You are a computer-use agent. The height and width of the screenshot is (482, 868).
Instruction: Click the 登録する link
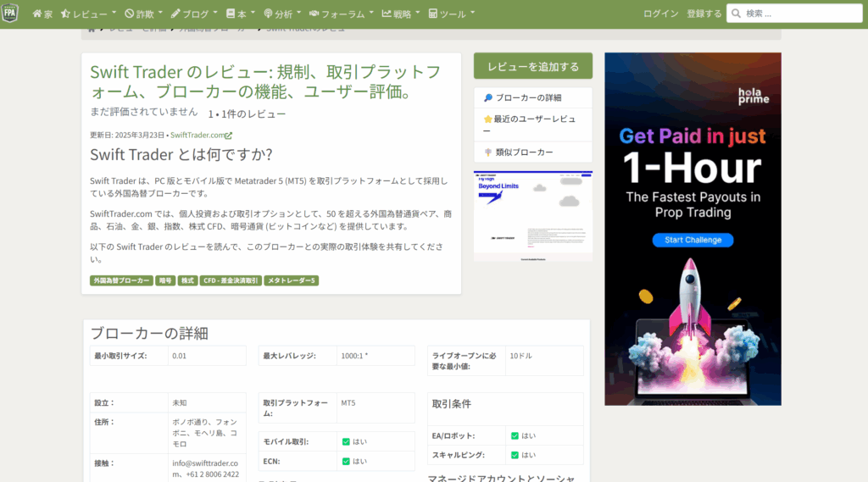click(x=704, y=14)
